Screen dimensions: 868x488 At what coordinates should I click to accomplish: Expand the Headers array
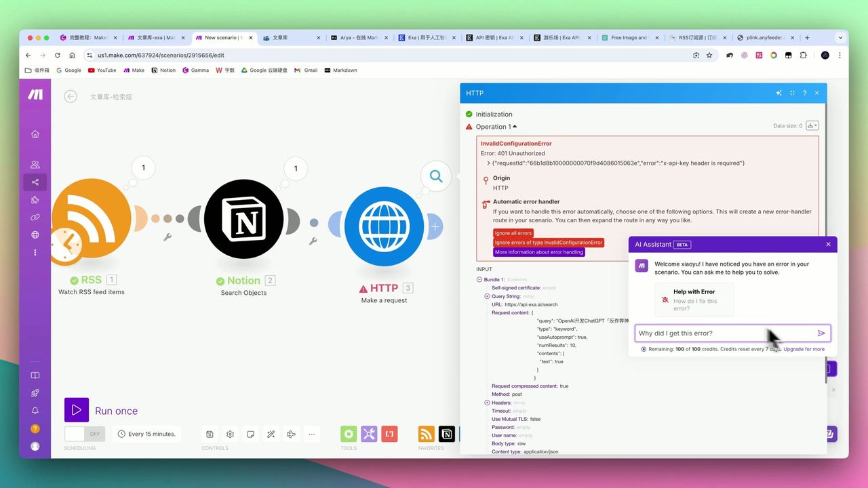(x=487, y=403)
